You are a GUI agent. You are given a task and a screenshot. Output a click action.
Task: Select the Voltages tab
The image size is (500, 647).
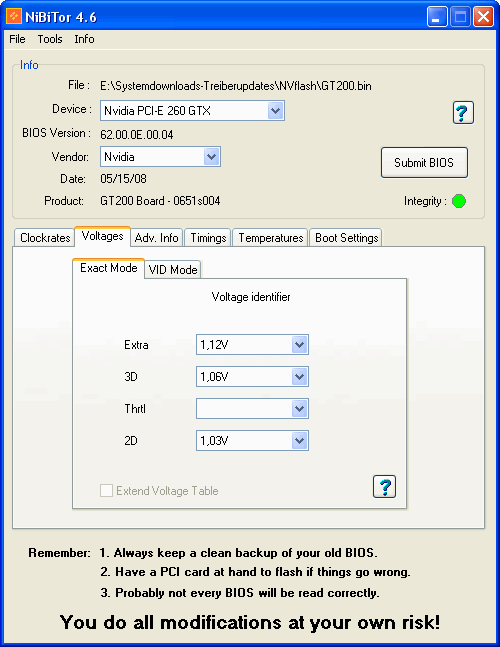102,236
